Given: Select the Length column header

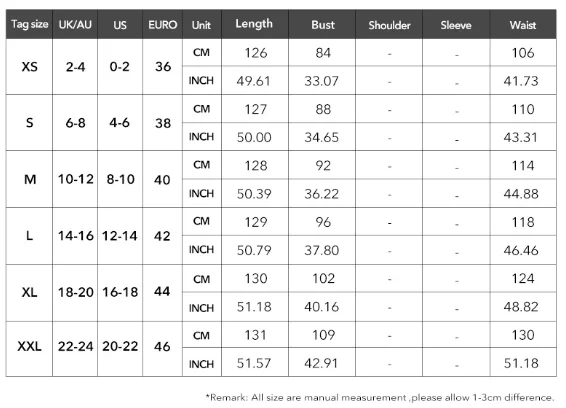Looking at the screenshot, I should pos(254,24).
